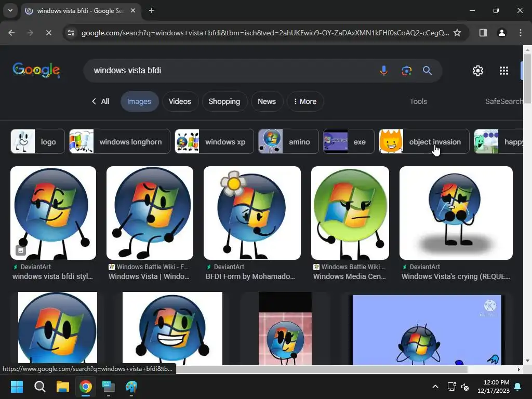Screen dimensions: 532x399
Task: Click the Chrome taskbar icon
Action: [x=86, y=387]
